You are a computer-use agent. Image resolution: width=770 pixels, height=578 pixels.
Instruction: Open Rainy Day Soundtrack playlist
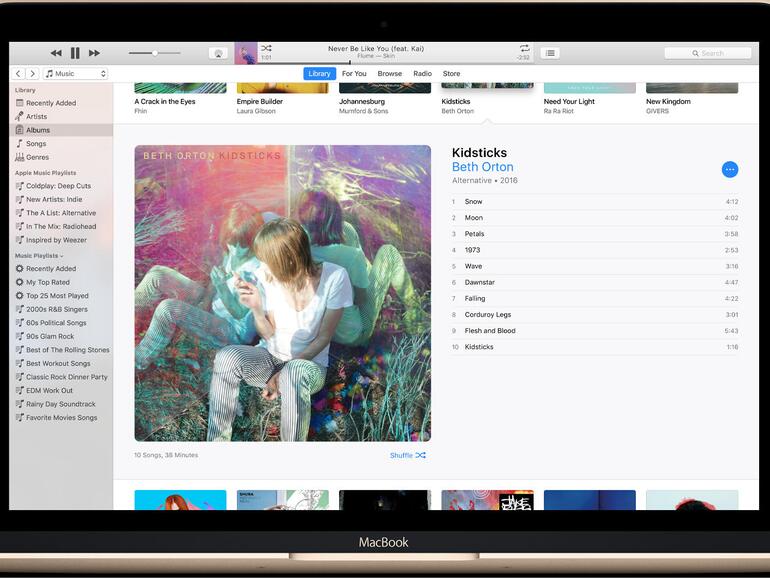61,404
